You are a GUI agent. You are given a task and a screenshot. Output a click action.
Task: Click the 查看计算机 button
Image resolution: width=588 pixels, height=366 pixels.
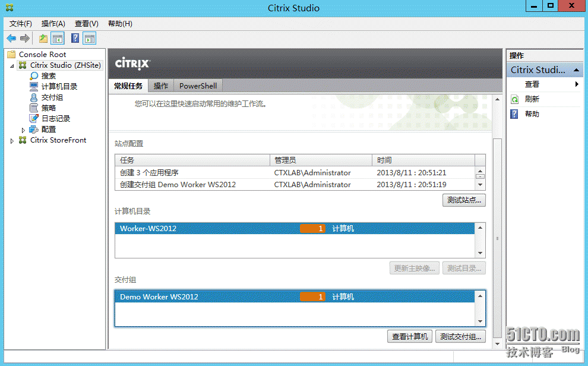(410, 337)
